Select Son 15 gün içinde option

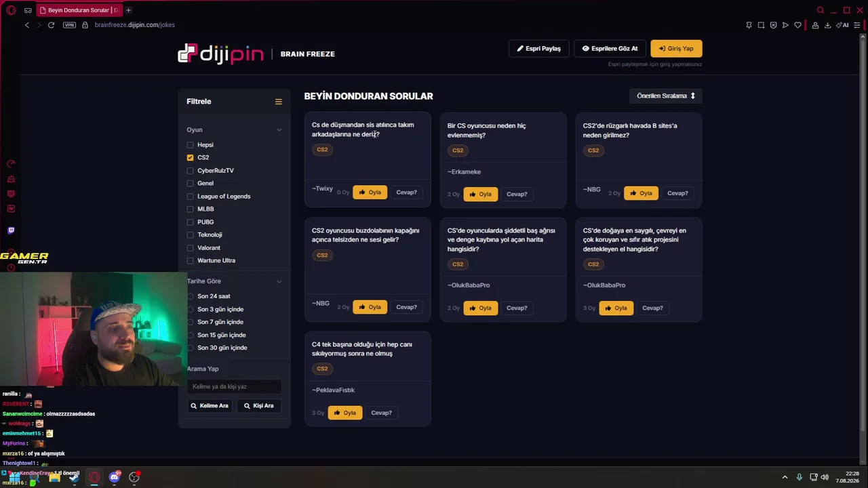click(x=191, y=335)
